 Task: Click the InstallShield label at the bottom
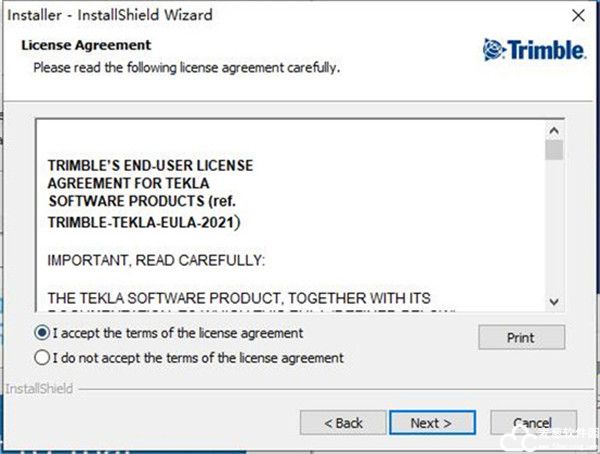coord(39,388)
